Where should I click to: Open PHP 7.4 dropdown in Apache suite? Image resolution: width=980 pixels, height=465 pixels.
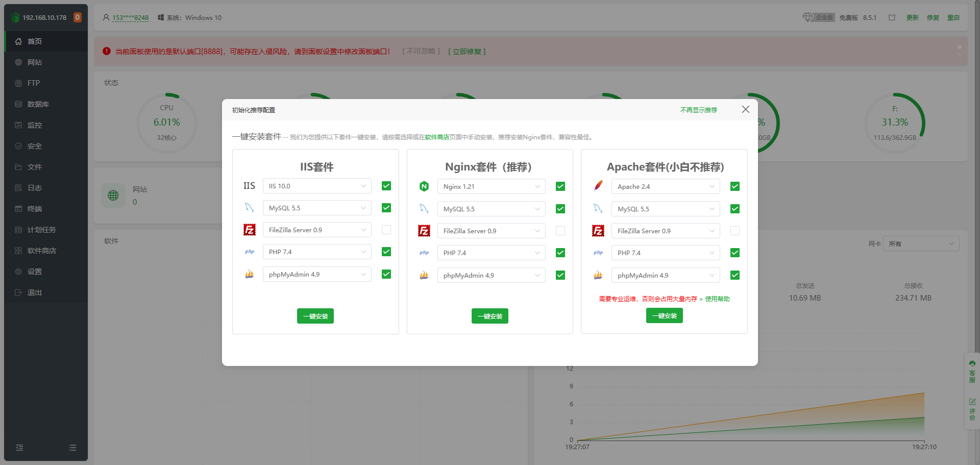(666, 253)
